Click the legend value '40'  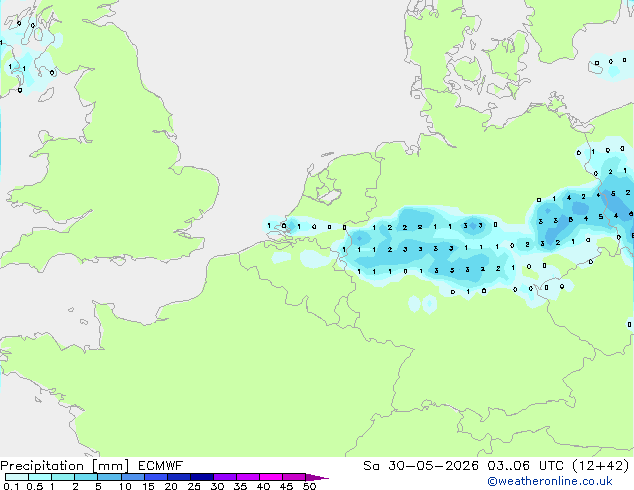(264, 486)
